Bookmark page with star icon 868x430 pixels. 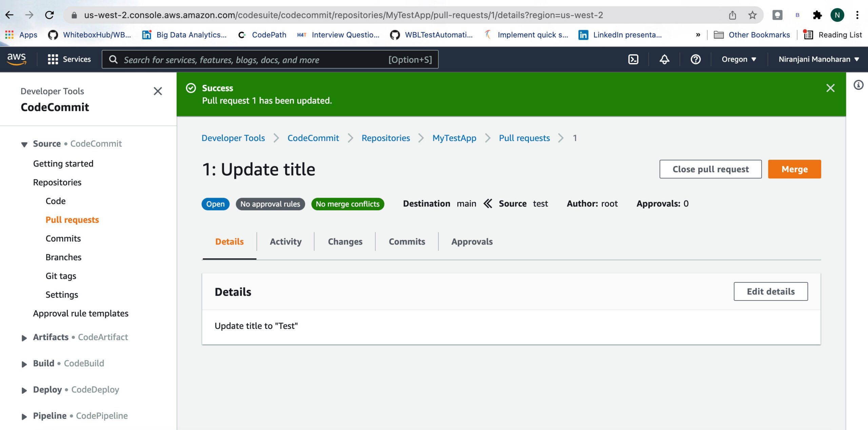752,15
